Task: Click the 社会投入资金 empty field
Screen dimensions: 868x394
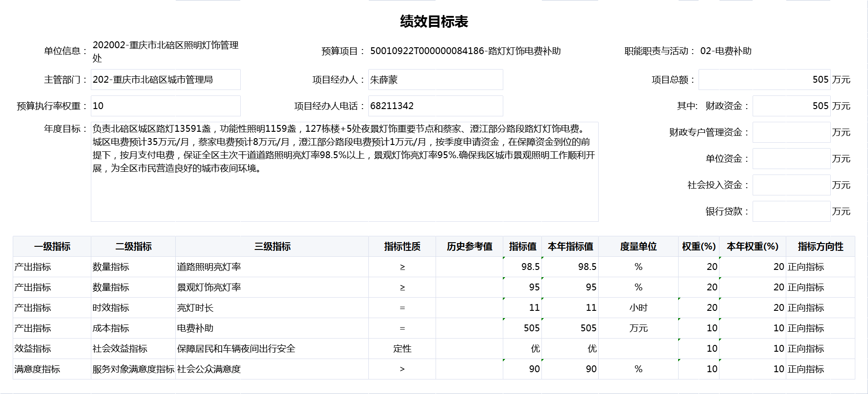Action: click(791, 185)
